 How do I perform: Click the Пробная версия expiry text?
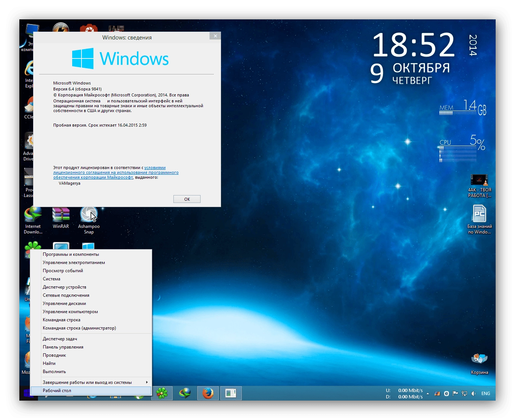(100, 125)
